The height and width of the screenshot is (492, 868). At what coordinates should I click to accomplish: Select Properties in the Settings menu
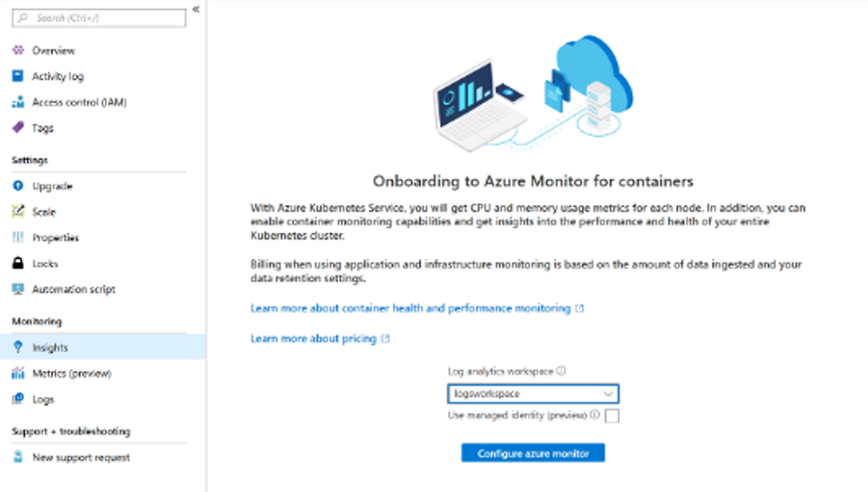point(56,238)
